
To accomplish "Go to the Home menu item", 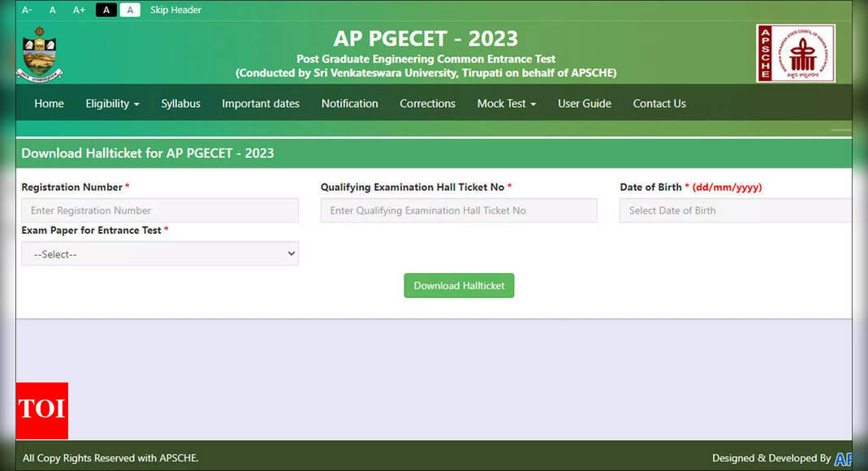I will pyautogui.click(x=49, y=103).
